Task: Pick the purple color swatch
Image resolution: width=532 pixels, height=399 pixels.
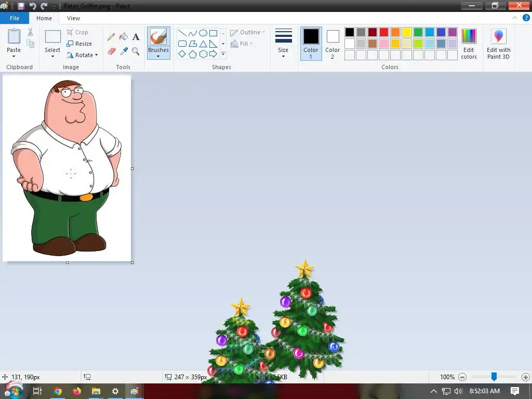Action: [x=453, y=32]
